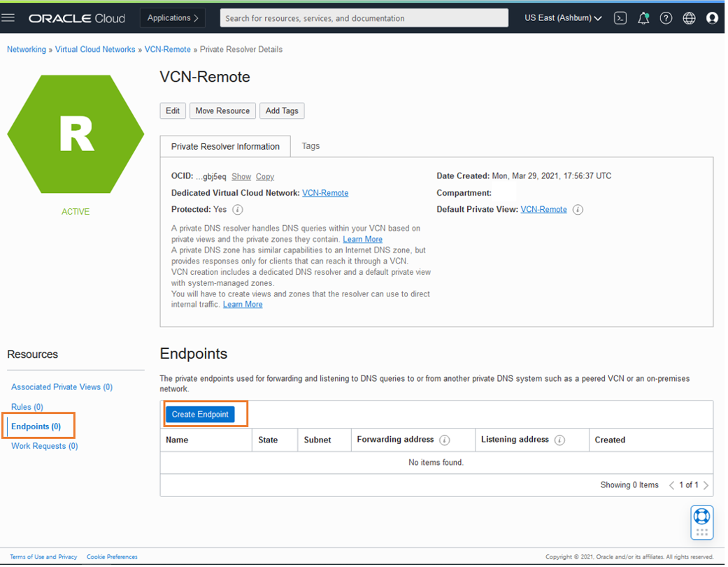Click the Forwarding address info icon
Screen dimensions: 728x567
pos(444,440)
